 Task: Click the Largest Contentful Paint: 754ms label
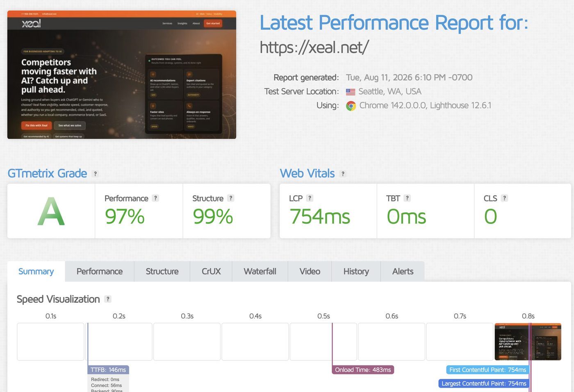pos(484,384)
